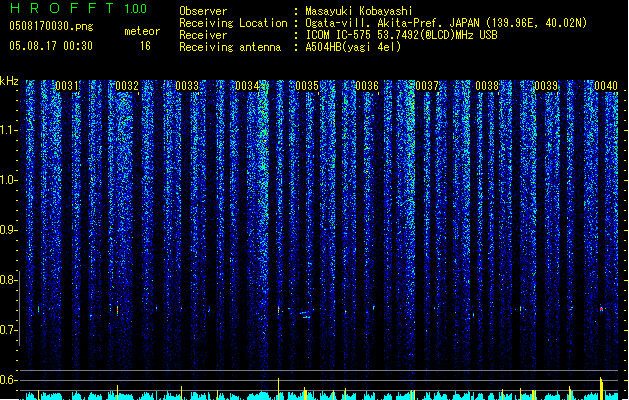The image size is (629, 400).
Task: Click the Receiver label
Action: (x=203, y=35)
